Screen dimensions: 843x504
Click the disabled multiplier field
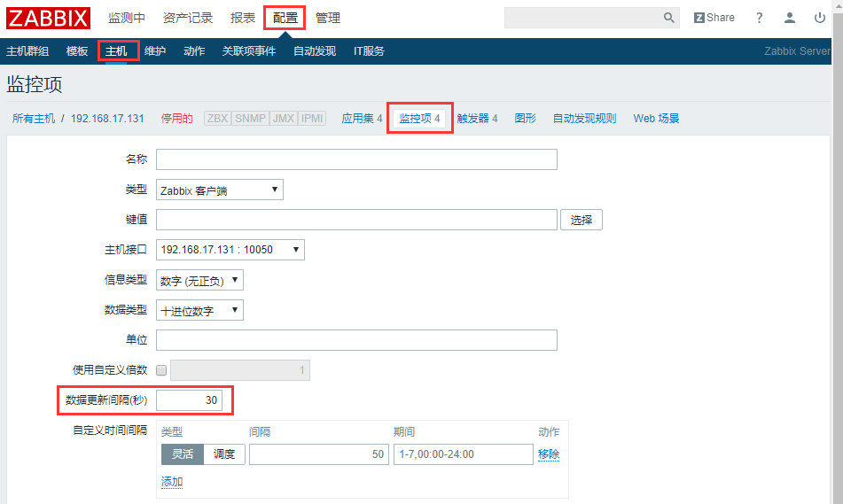(x=240, y=370)
